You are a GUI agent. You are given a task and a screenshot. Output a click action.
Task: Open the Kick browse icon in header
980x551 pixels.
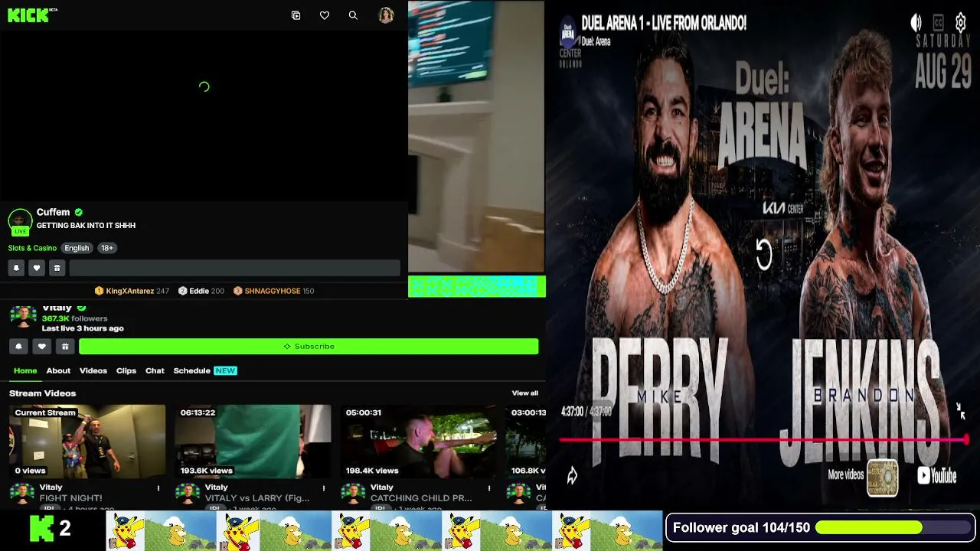pyautogui.click(x=296, y=15)
